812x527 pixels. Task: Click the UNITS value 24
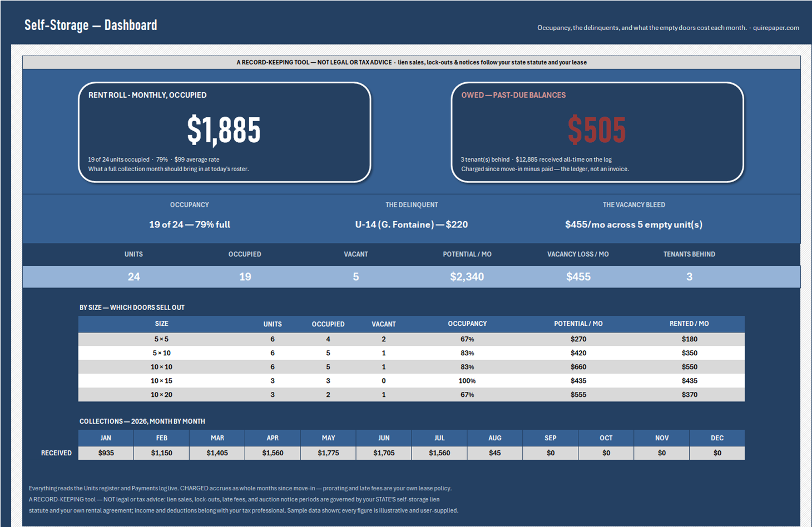133,277
